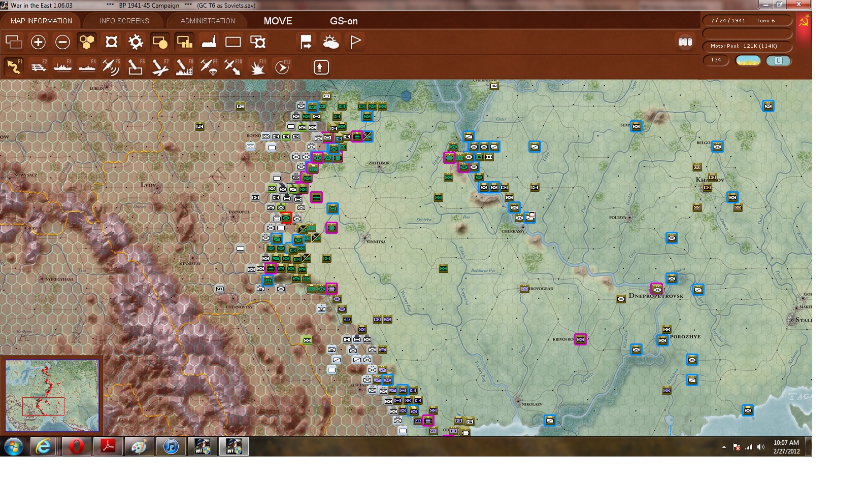The image size is (868, 489).
Task: Click the pennant flag icon
Action: point(355,42)
